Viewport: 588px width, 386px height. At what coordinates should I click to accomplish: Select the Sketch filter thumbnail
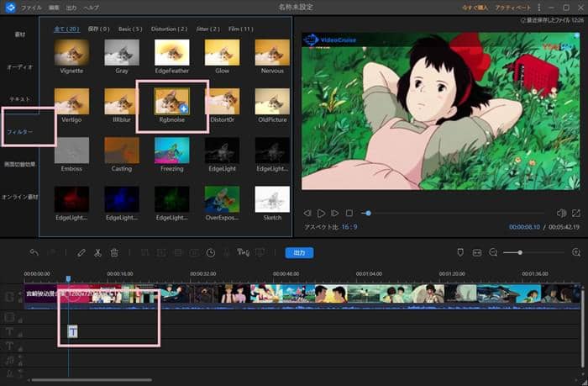pos(272,199)
